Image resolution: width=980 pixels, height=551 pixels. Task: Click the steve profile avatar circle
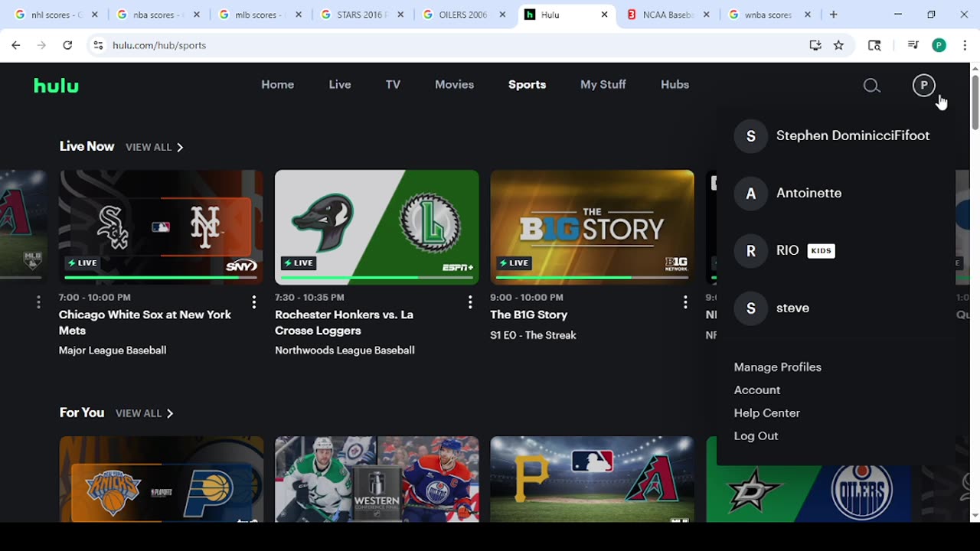tap(750, 308)
